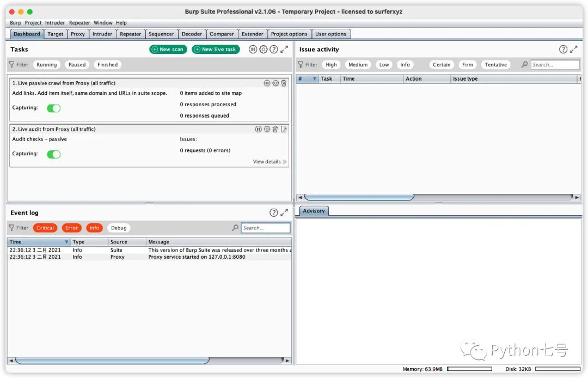Delete the Live audit from Proxy task
Screen dimensions: 588x378
275,129
